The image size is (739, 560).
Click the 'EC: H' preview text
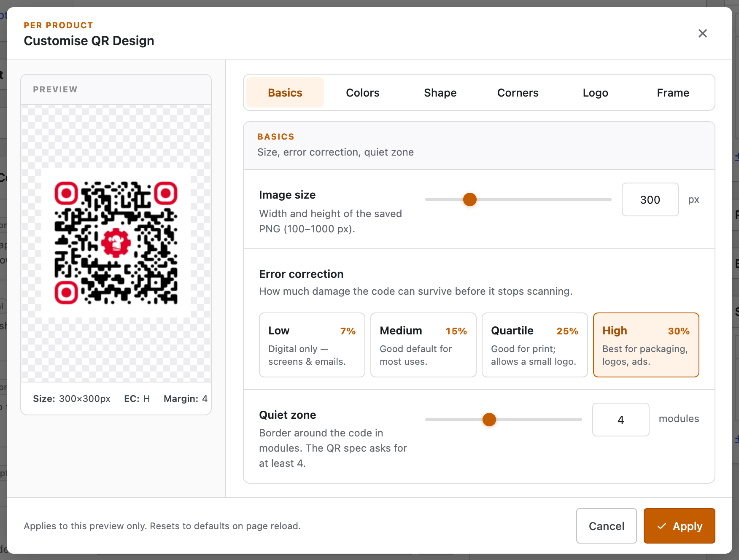(x=137, y=398)
